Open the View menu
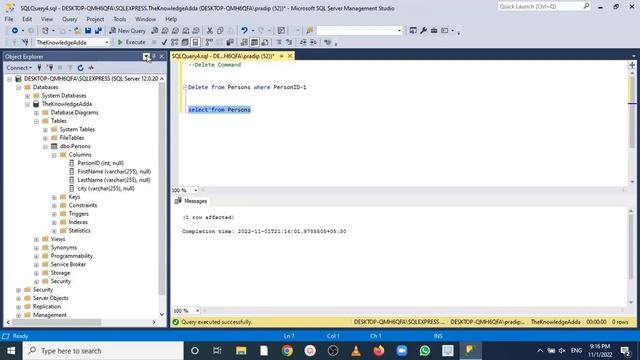The height and width of the screenshot is (360, 640). click(47, 19)
